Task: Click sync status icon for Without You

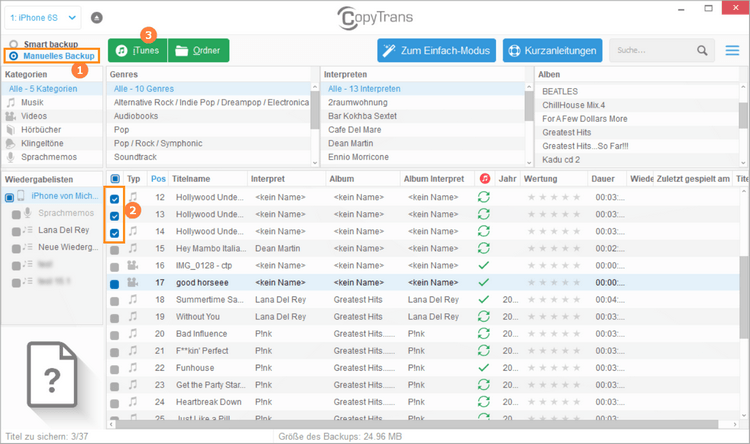Action: click(484, 316)
